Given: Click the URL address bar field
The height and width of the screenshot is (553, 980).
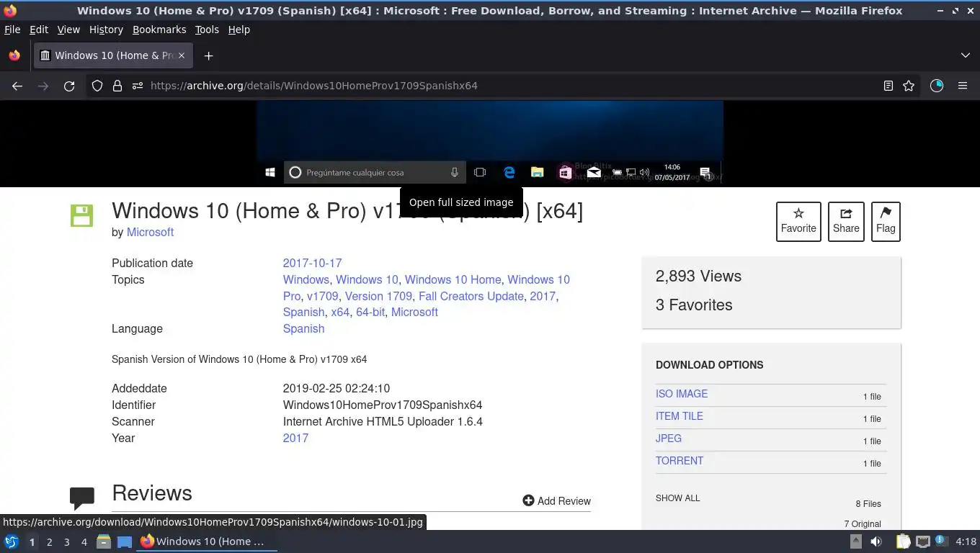Looking at the screenshot, I should (504, 86).
